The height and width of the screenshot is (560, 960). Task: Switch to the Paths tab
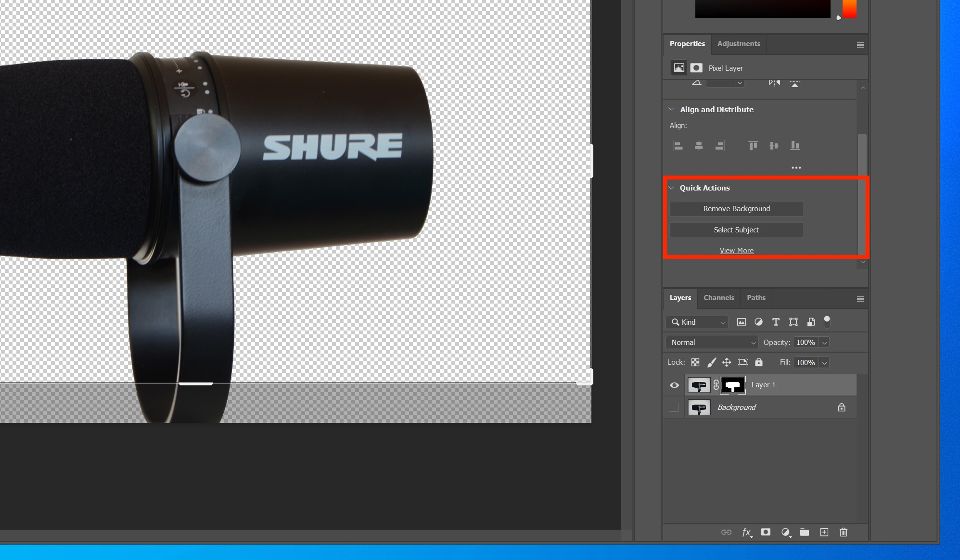point(756,298)
